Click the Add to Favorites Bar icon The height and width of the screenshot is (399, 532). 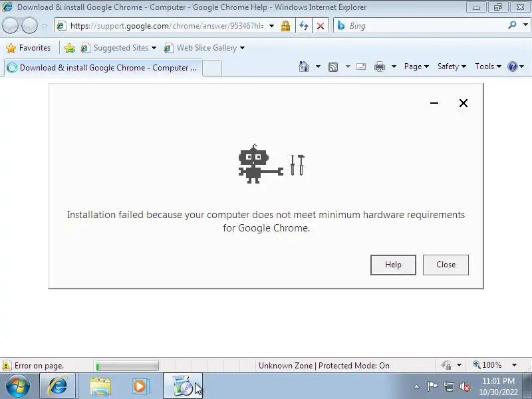70,48
